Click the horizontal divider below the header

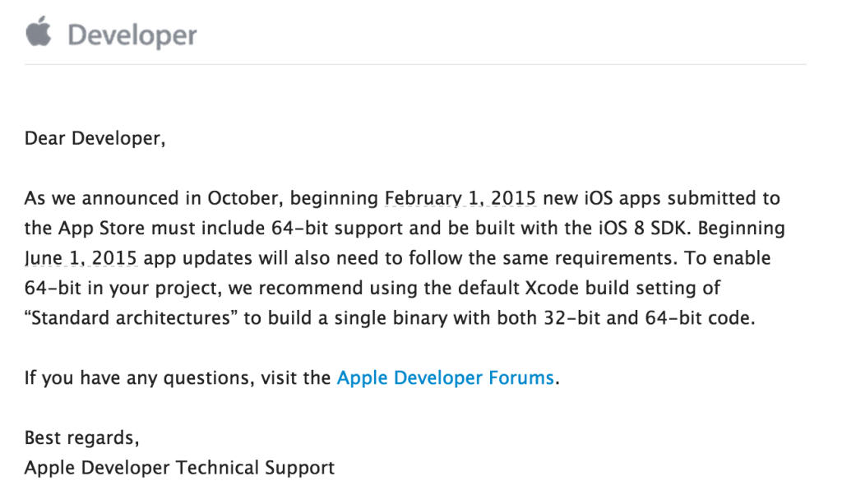(x=415, y=64)
